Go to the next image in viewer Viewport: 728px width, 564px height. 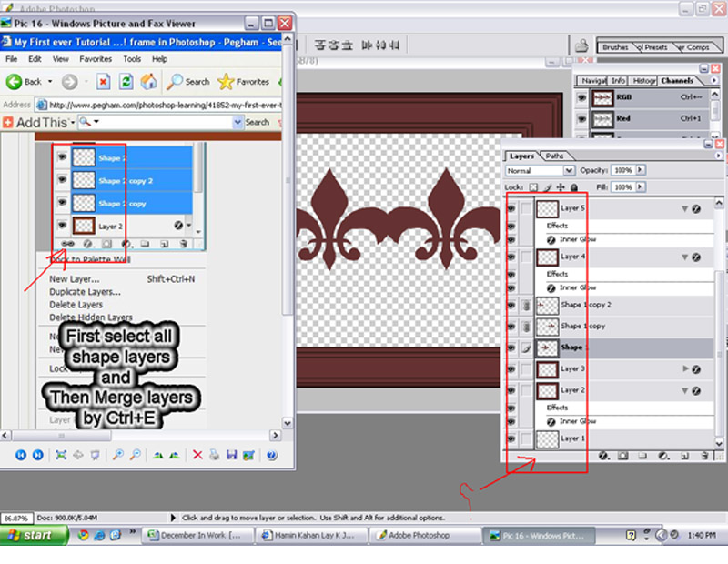pyautogui.click(x=38, y=455)
